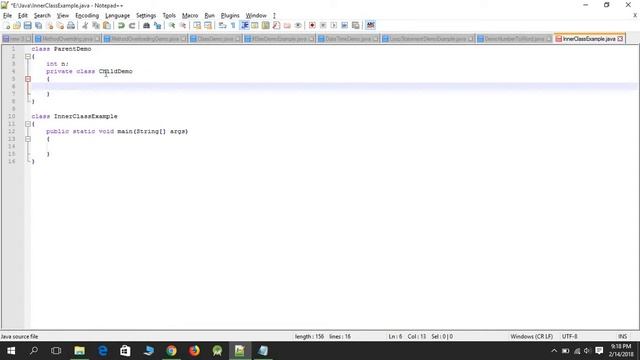The width and height of the screenshot is (640, 360).
Task: Open File Explorer from the taskbar
Action: [80, 351]
